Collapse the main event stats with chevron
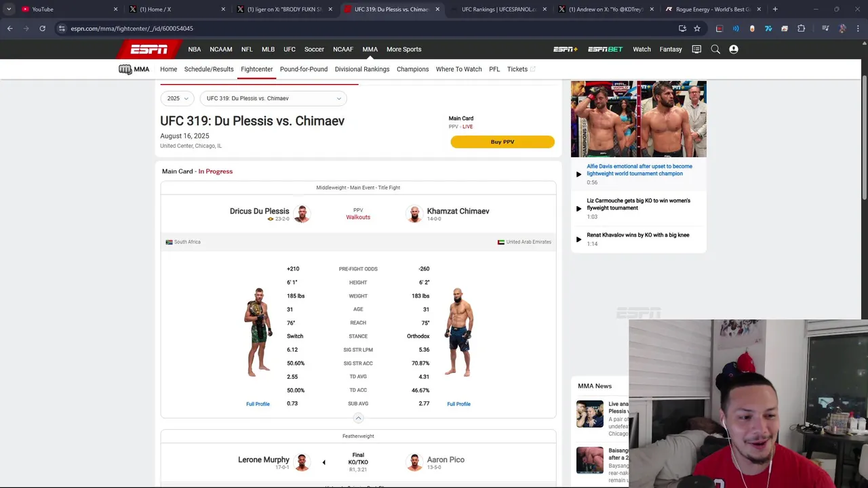This screenshot has width=868, height=488. point(358,418)
